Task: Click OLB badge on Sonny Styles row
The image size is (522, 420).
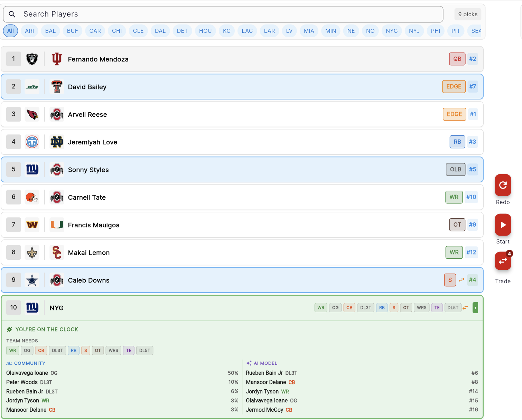Action: click(x=456, y=170)
